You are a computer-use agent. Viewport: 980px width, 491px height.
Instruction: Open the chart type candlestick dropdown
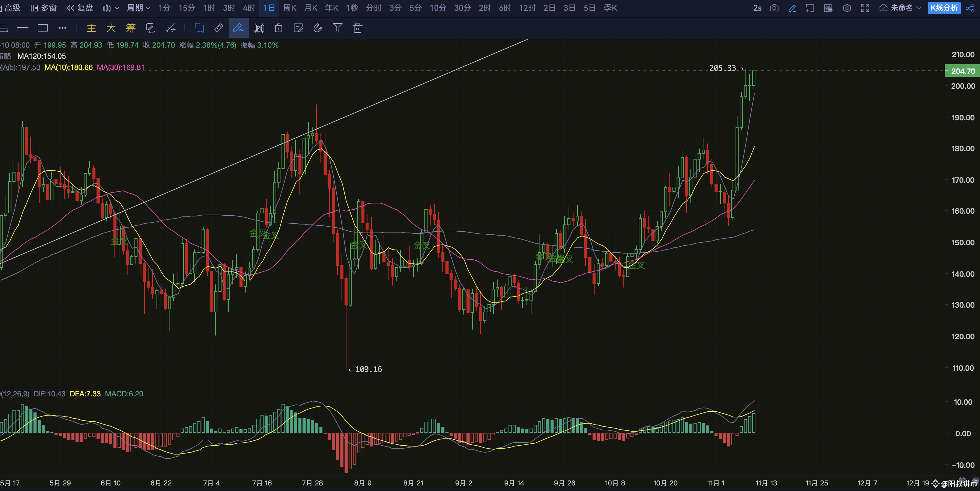111,8
